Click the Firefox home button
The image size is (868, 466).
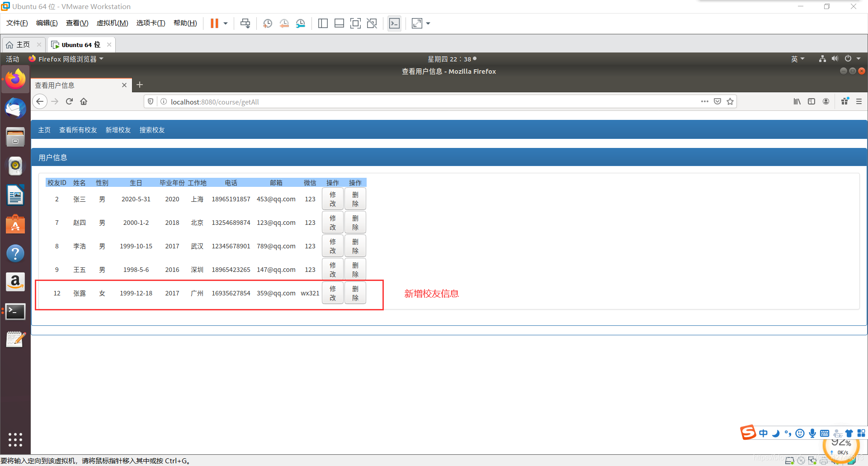(x=84, y=101)
